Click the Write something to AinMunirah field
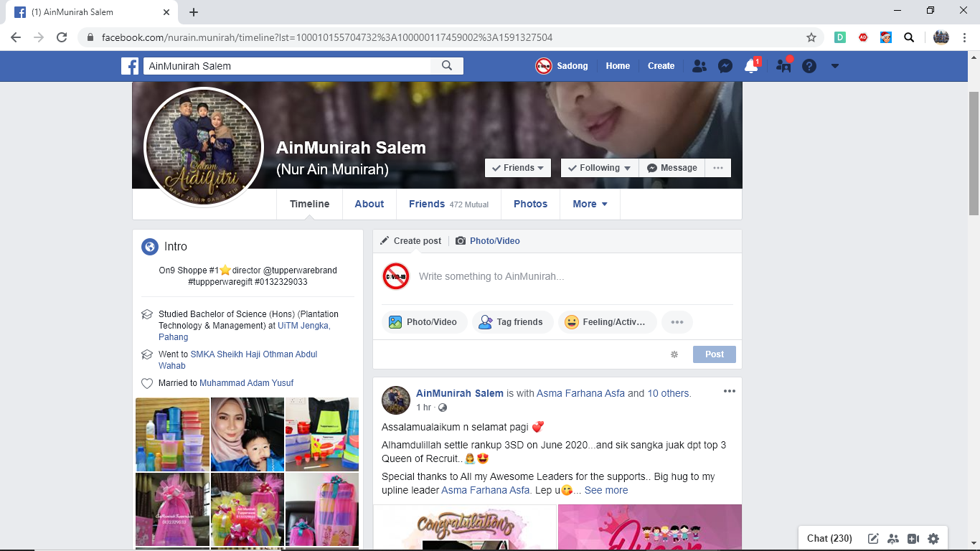Screen dimensions: 980x551 (491, 277)
